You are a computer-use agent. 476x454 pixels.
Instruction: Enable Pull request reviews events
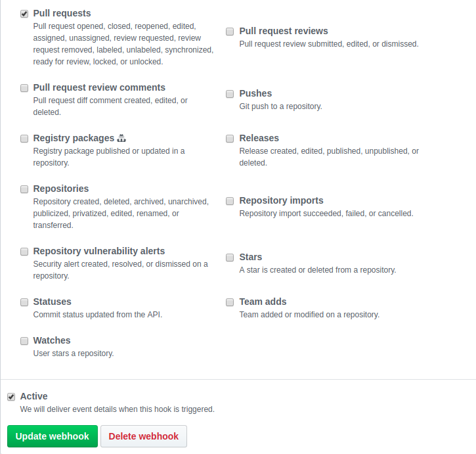point(230,32)
